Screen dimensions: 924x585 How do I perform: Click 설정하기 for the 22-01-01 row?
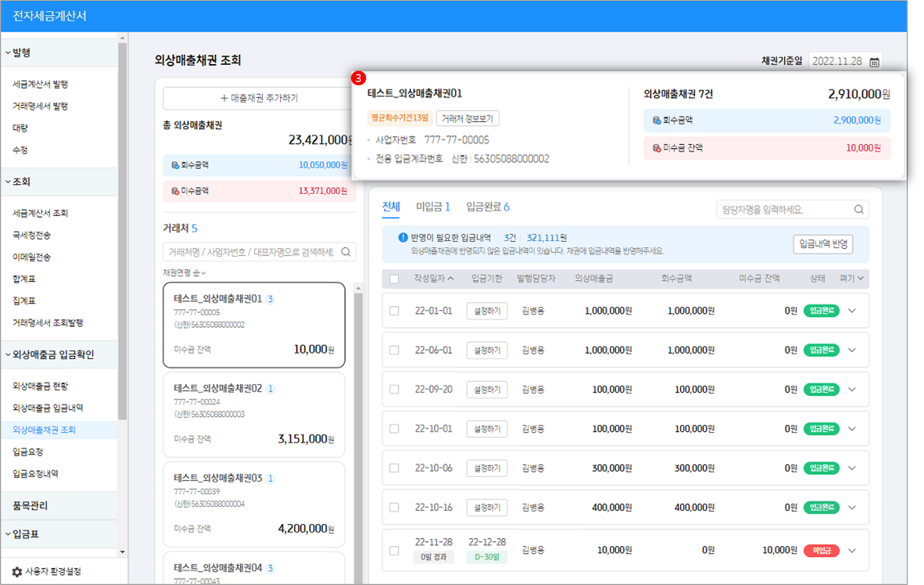click(487, 311)
